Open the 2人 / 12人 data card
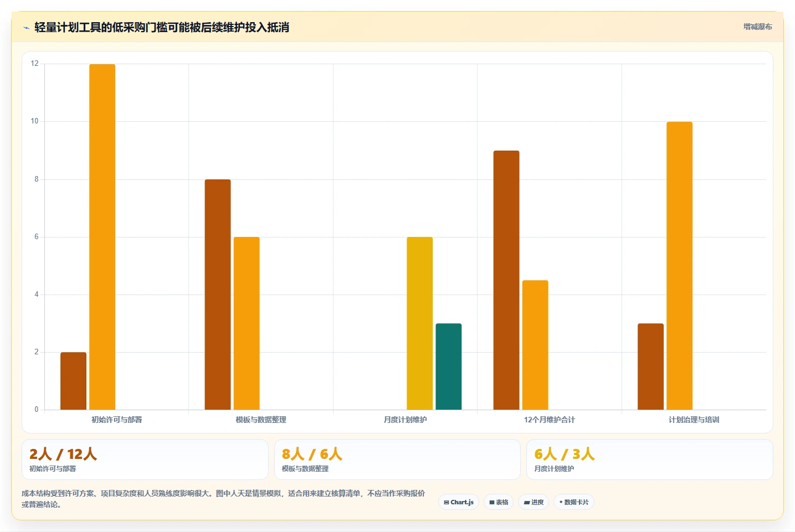The height and width of the screenshot is (532, 795). click(x=145, y=459)
